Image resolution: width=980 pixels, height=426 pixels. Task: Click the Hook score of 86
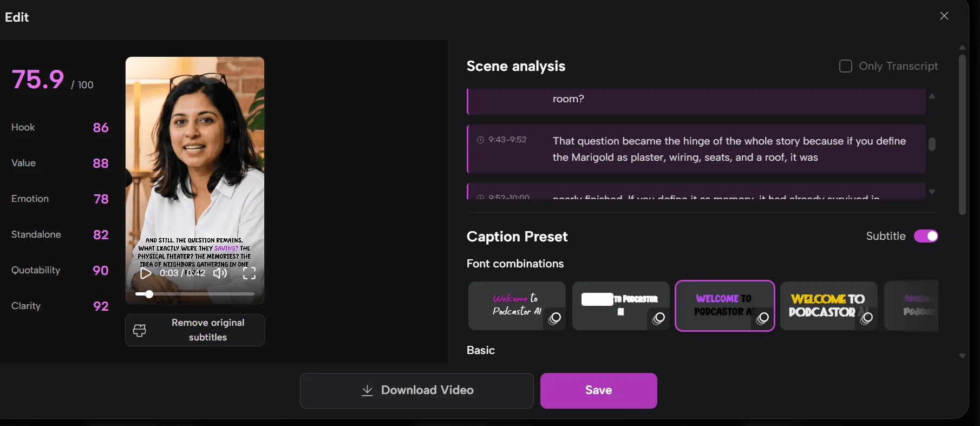[x=101, y=128]
